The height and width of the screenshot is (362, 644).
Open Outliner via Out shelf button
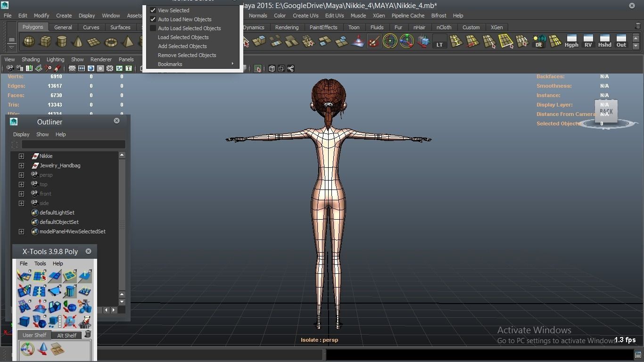621,41
